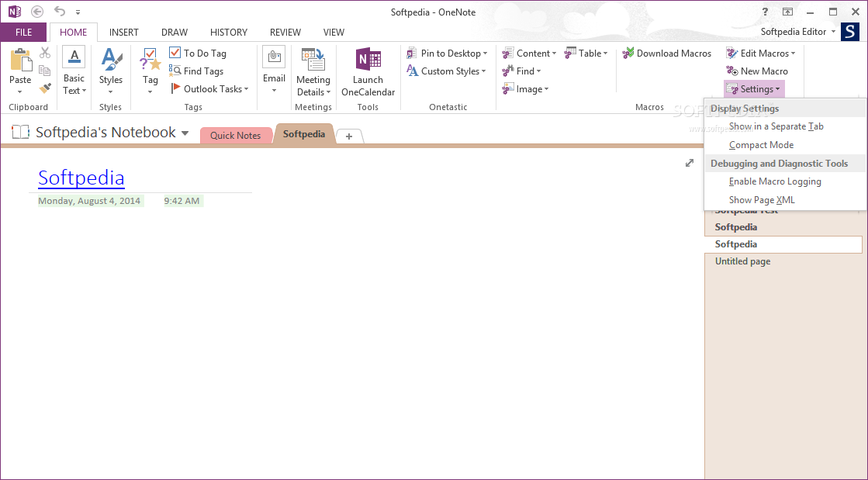Click the Find macro icon
Screen dimensions: 868x480
coord(507,71)
